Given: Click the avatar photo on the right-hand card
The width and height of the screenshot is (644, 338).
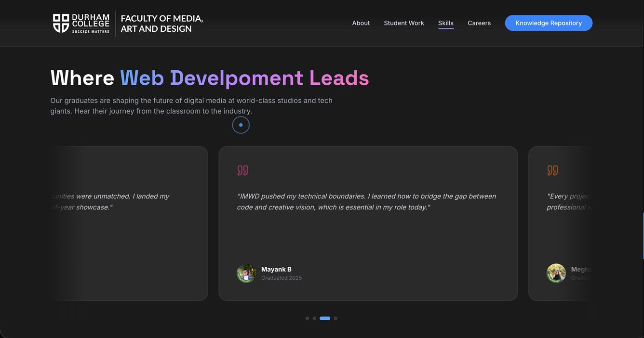Looking at the screenshot, I should 556,273.
